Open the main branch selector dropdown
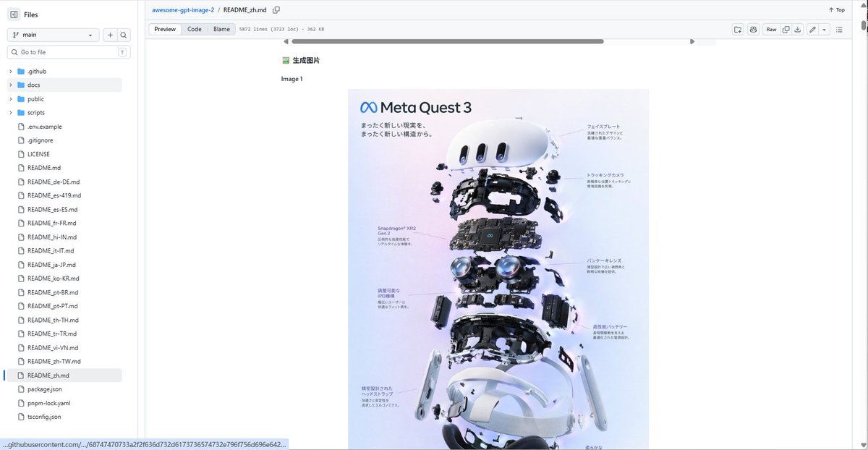Viewport: 868px width, 450px height. [54, 35]
